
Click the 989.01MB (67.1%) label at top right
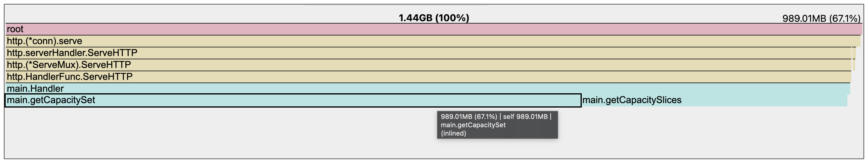click(x=821, y=18)
